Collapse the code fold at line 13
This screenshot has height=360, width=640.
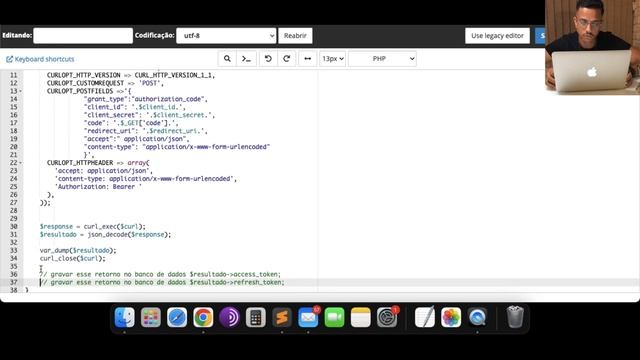20,91
